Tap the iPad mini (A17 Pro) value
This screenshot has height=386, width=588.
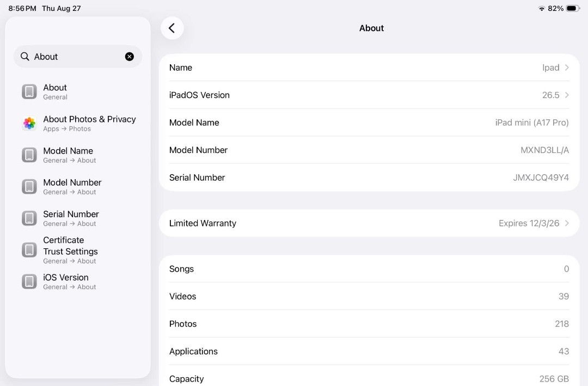pyautogui.click(x=532, y=122)
